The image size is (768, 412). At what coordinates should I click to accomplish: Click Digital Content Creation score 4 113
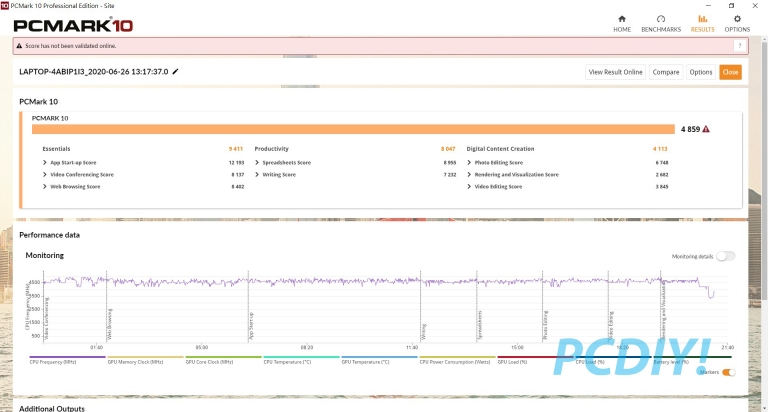tap(660, 149)
